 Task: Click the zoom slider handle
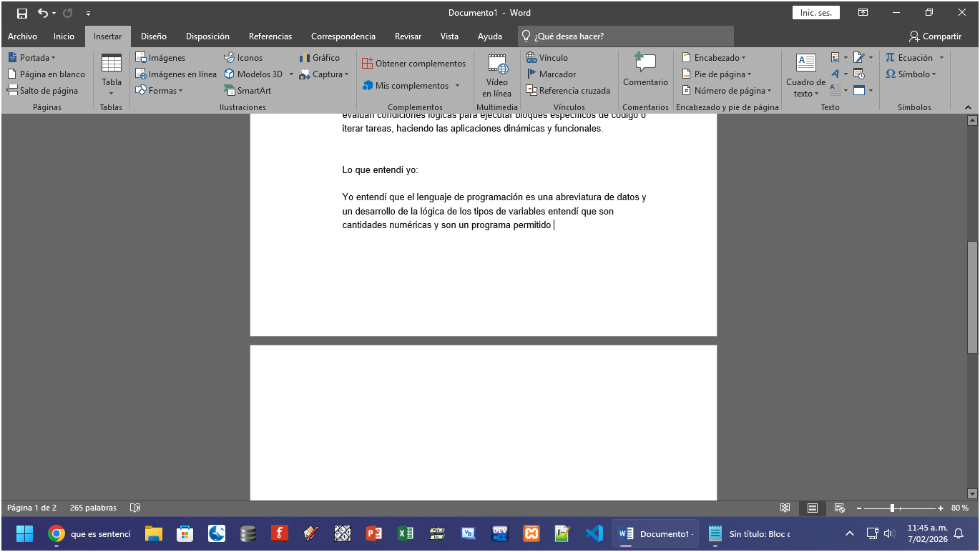click(892, 508)
